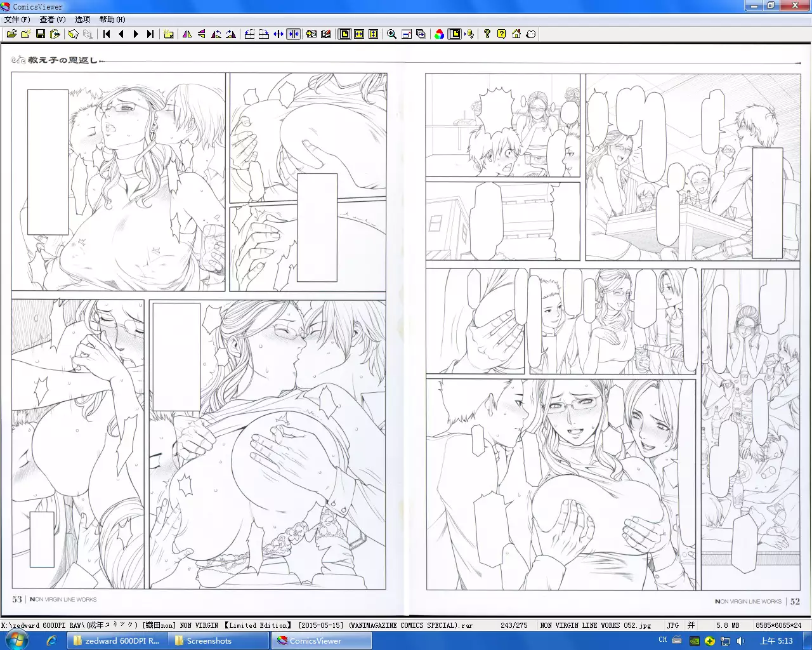This screenshot has height=650, width=812.
Task: Jump to the last page
Action: pyautogui.click(x=150, y=34)
